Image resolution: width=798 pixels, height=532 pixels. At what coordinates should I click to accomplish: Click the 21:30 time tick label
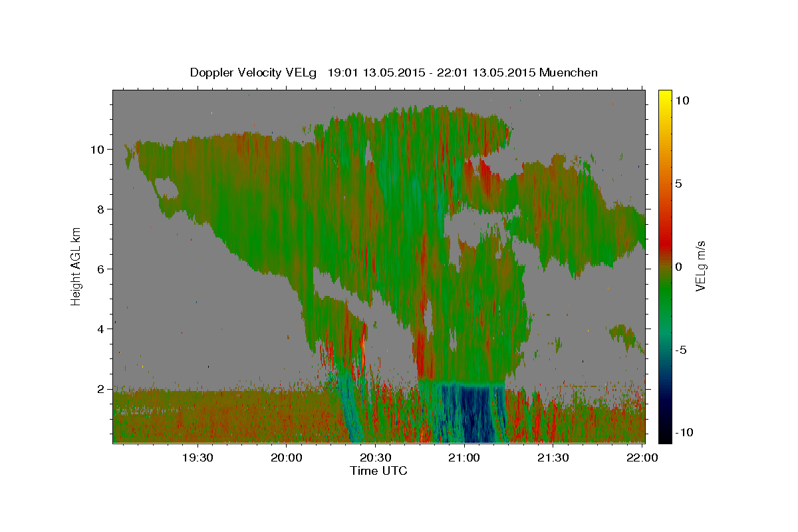point(553,458)
